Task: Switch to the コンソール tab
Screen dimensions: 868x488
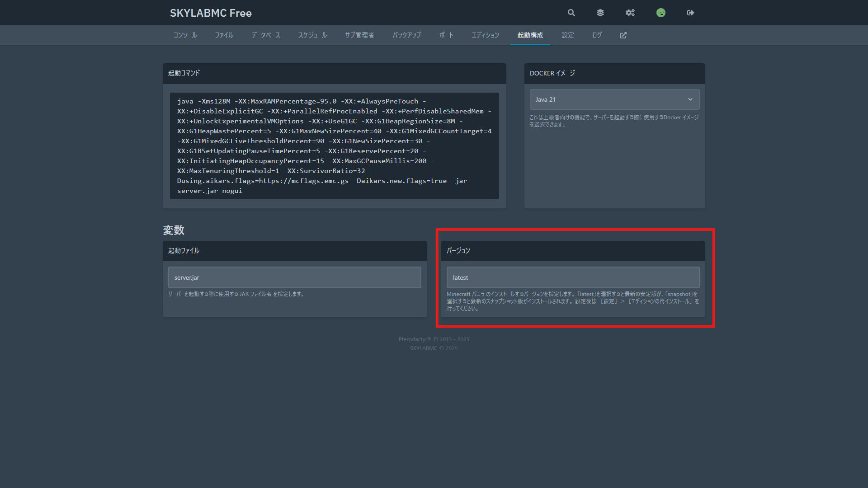Action: [185, 35]
